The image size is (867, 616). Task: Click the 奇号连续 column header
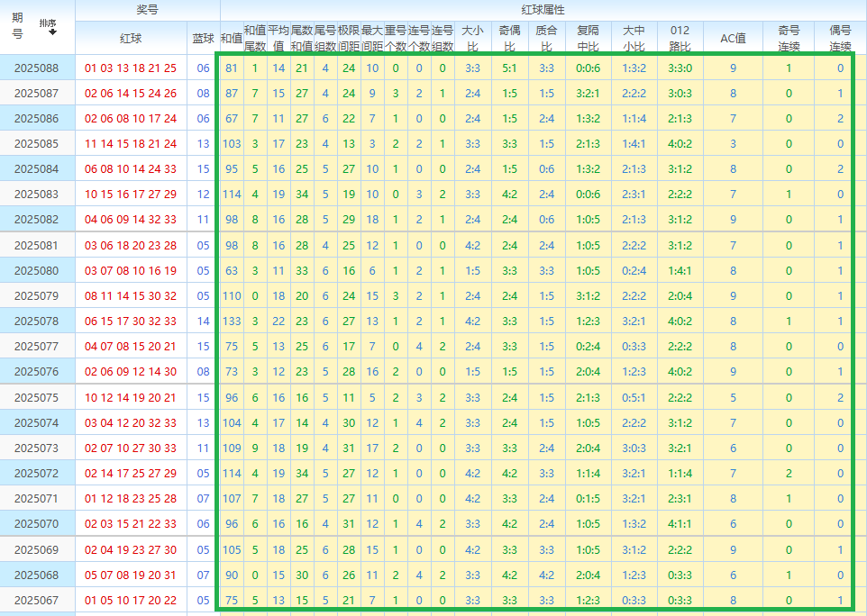(789, 38)
